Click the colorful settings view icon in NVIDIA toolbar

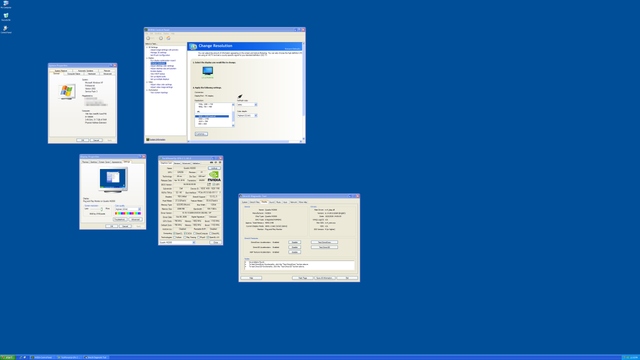click(168, 38)
